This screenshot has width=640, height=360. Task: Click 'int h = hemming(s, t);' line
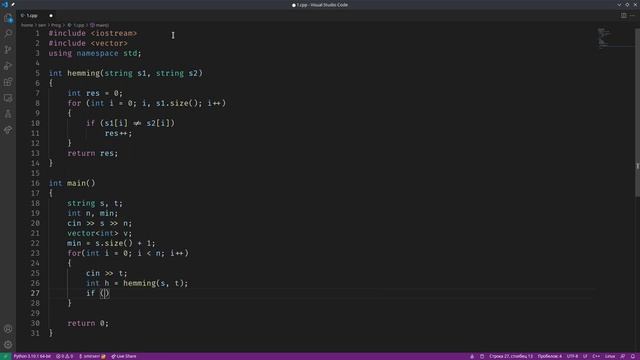tap(137, 283)
